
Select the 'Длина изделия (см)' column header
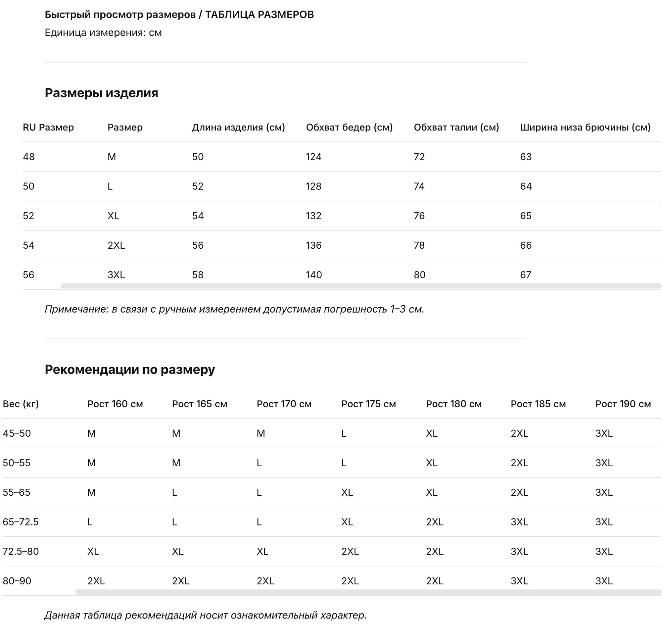(x=238, y=127)
